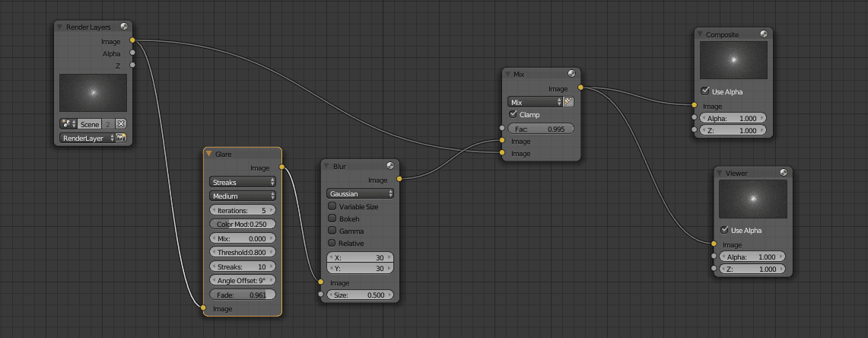Click the Fac slider in Mix node
This screenshot has width=868, height=338.
(x=541, y=129)
